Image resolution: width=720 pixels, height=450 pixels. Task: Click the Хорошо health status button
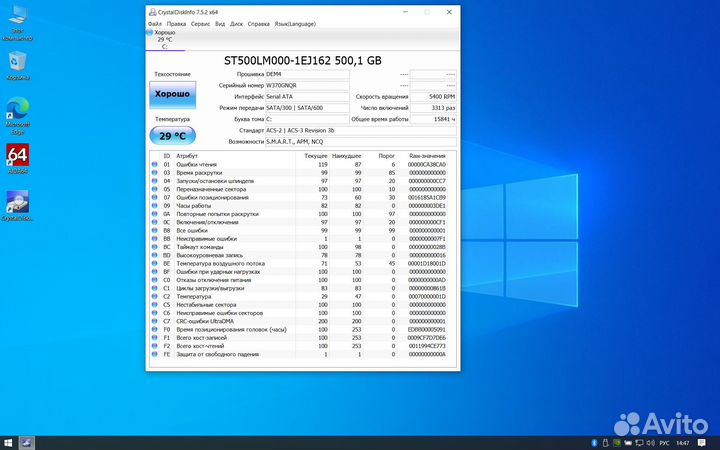pos(173,95)
